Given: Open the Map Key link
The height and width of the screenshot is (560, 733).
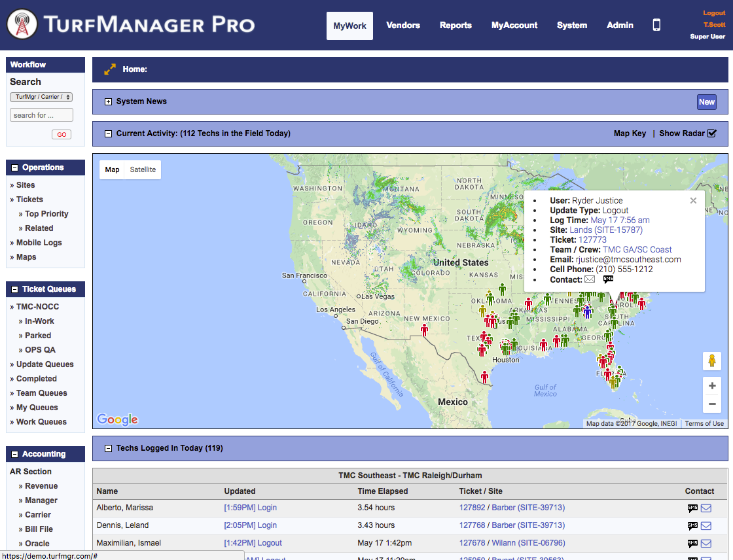Looking at the screenshot, I should point(630,133).
